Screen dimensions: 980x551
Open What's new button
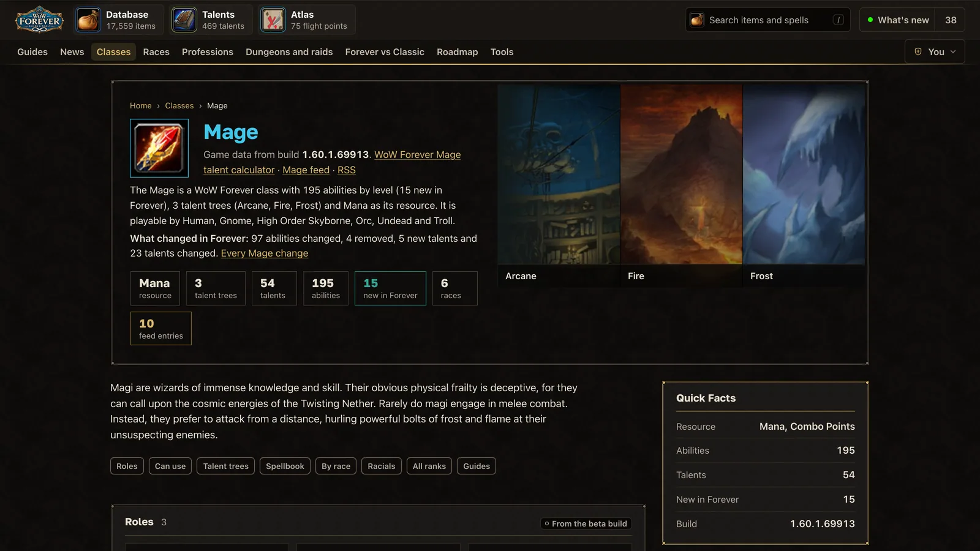coord(897,20)
